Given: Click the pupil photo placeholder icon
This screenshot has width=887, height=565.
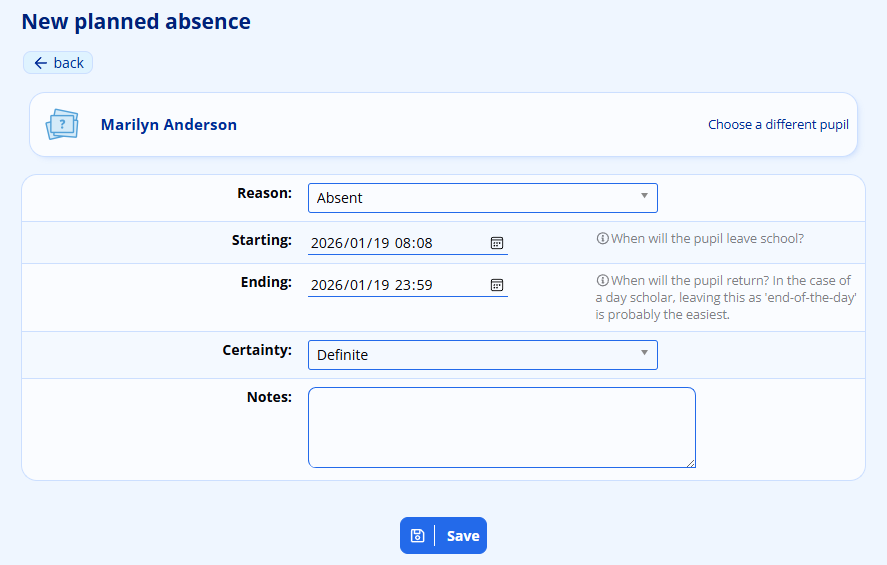Looking at the screenshot, I should 62,125.
